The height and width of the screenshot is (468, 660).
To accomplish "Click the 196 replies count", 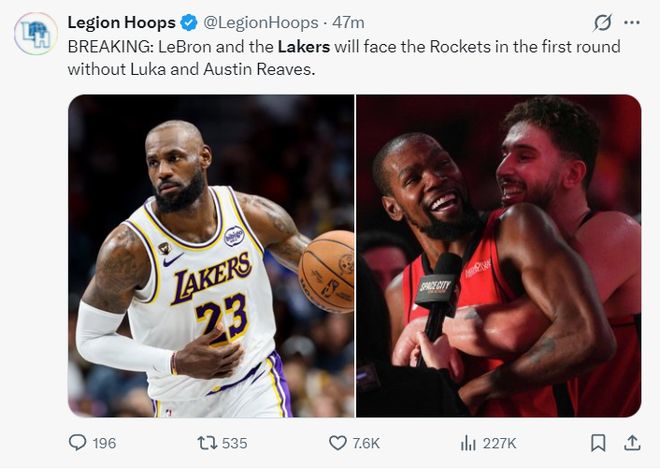I will click(104, 442).
